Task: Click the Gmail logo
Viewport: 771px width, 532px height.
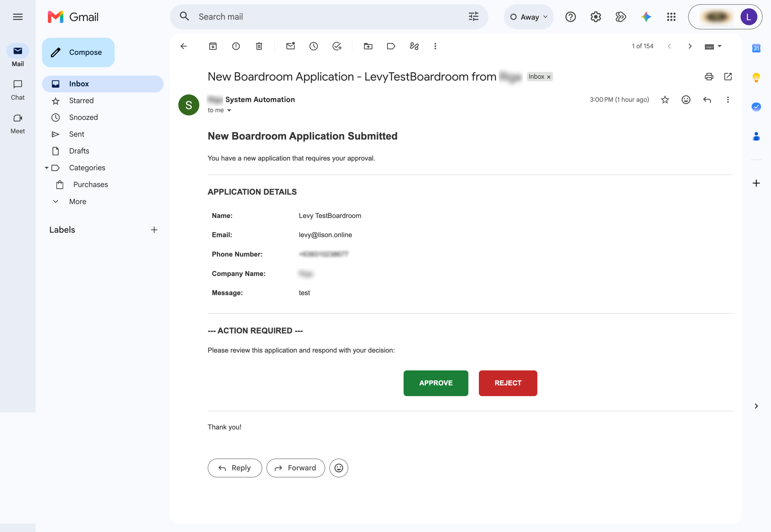Action: 73,17
